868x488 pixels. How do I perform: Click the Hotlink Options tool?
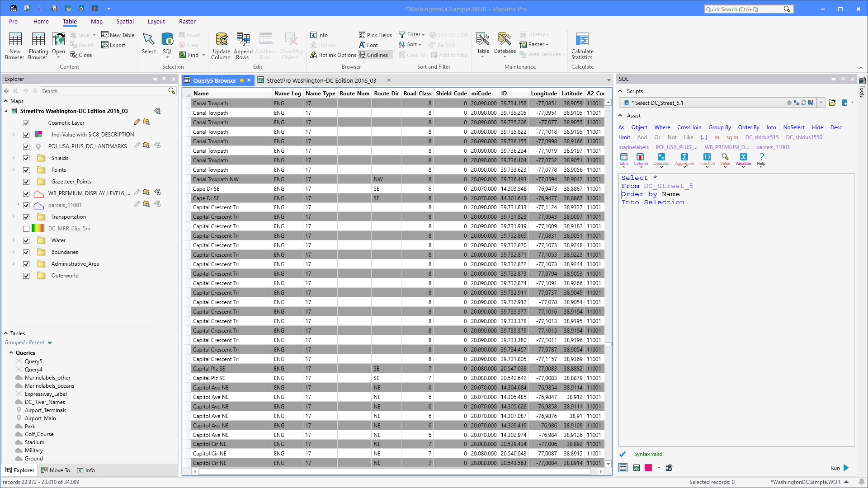pos(333,55)
